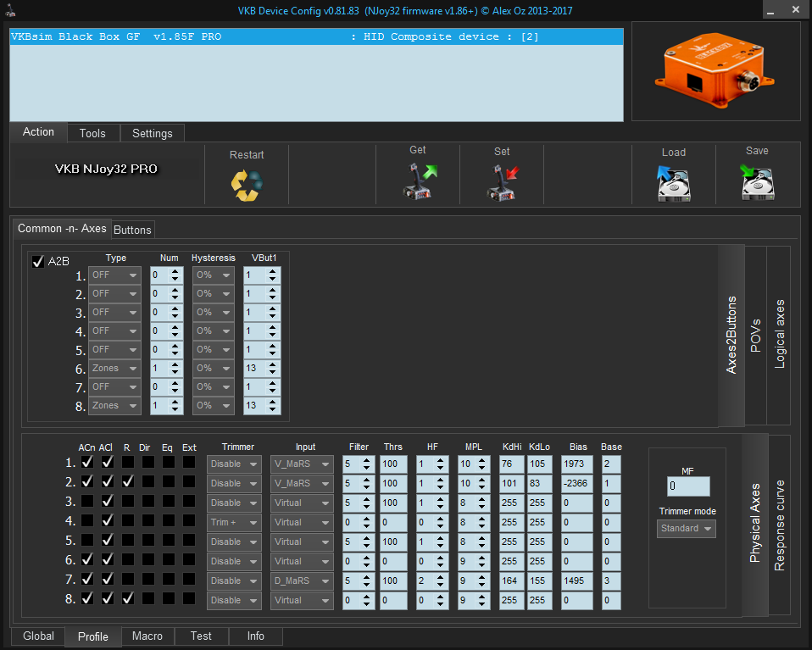Close the VKB Device Config window

point(796,10)
